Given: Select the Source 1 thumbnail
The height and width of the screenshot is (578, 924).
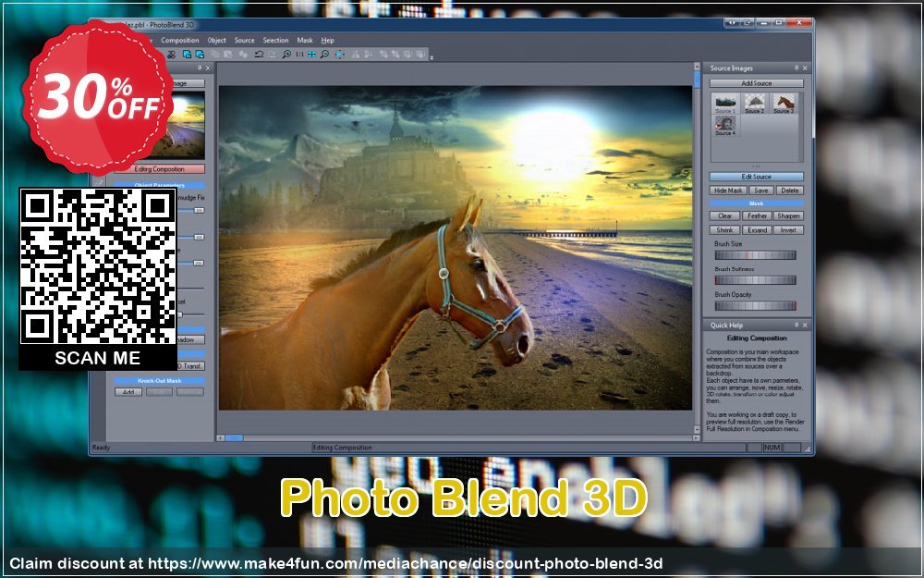Looking at the screenshot, I should click(725, 104).
